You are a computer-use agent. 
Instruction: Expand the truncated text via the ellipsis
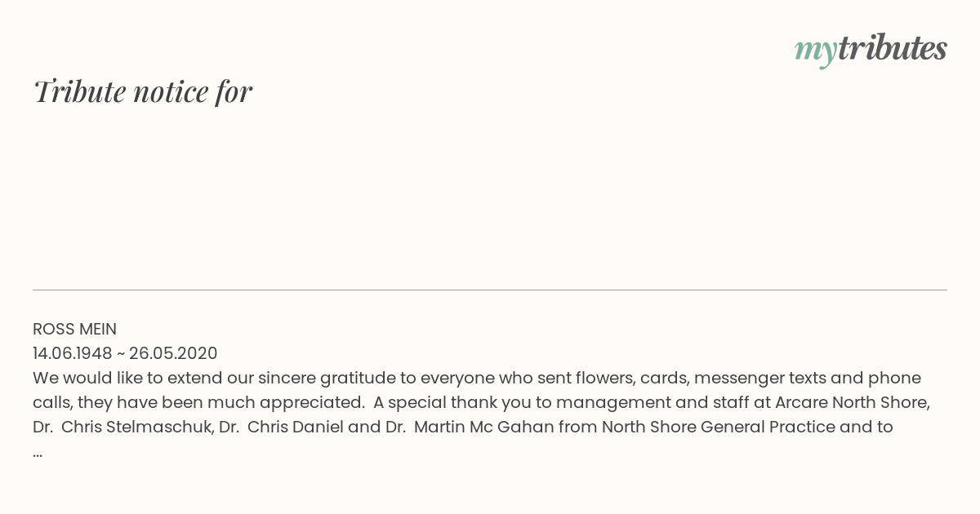pyautogui.click(x=38, y=453)
